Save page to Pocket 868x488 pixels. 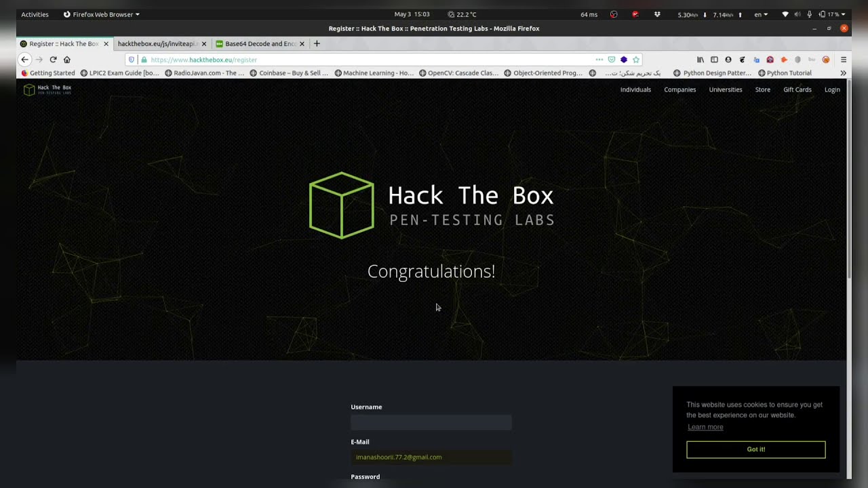pyautogui.click(x=612, y=60)
